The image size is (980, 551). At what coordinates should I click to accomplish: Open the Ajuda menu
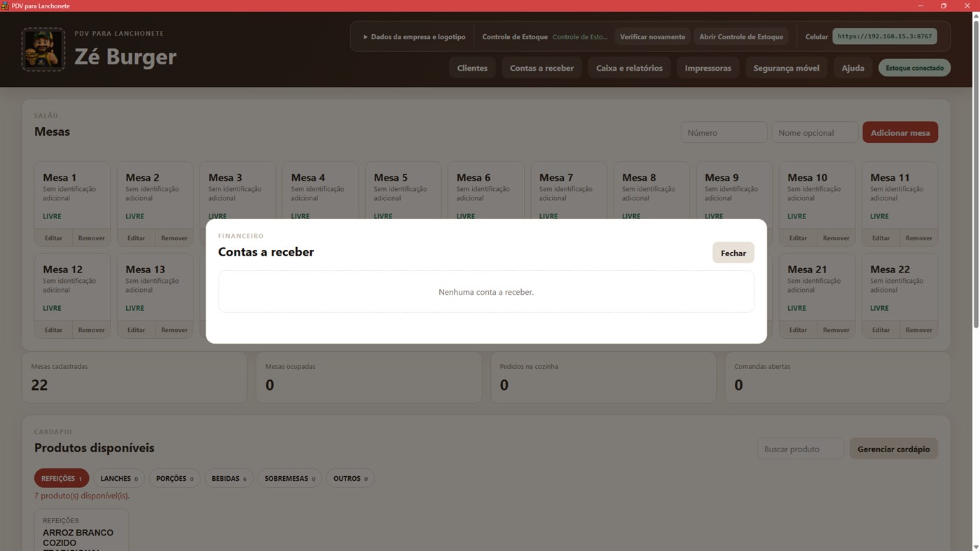coord(853,68)
